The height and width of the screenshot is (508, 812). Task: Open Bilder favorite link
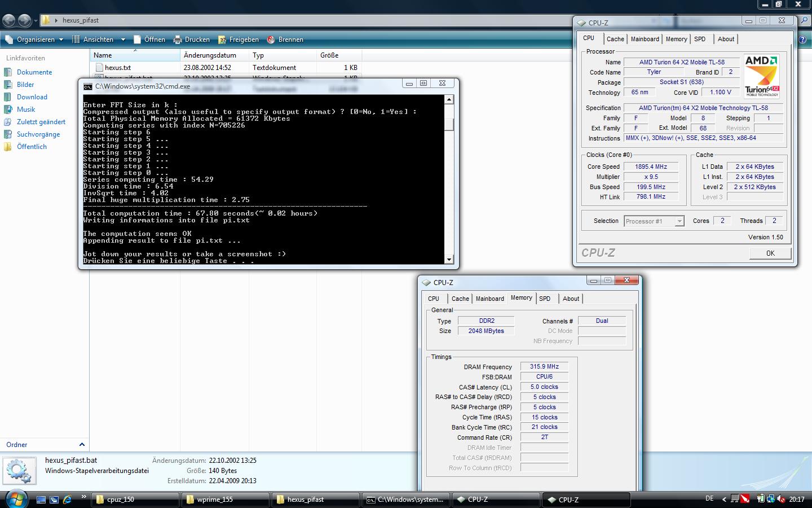coord(25,85)
